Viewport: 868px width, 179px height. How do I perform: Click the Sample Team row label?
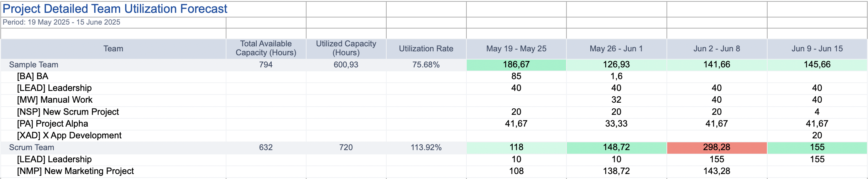(x=33, y=65)
